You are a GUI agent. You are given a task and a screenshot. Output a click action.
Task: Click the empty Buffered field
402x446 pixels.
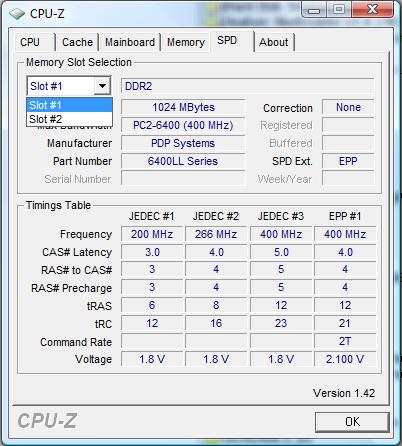tap(348, 143)
